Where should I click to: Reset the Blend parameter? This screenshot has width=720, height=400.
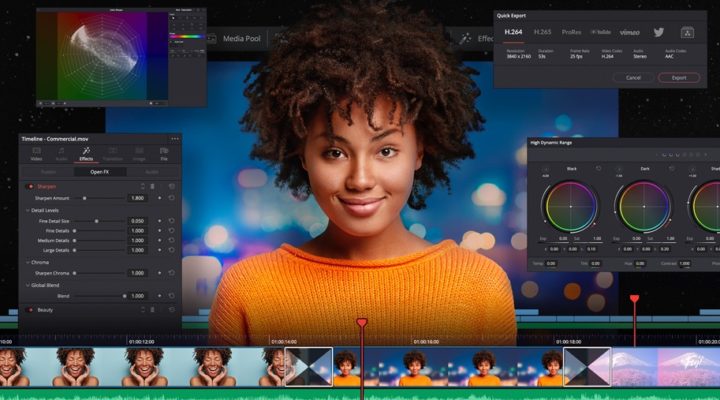coord(171,296)
